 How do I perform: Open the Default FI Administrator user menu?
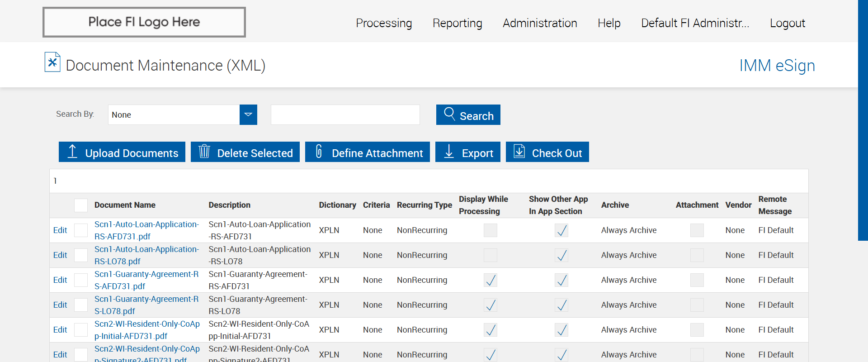(x=695, y=23)
